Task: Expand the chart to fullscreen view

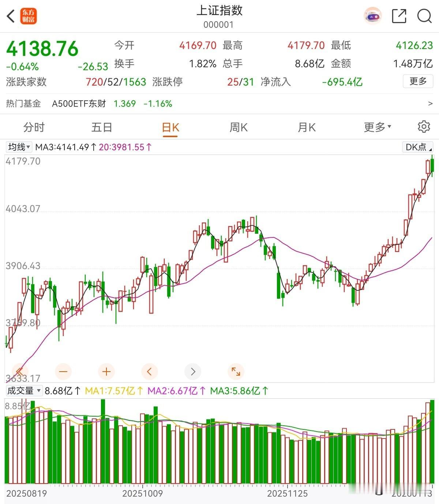Action: coord(236,372)
